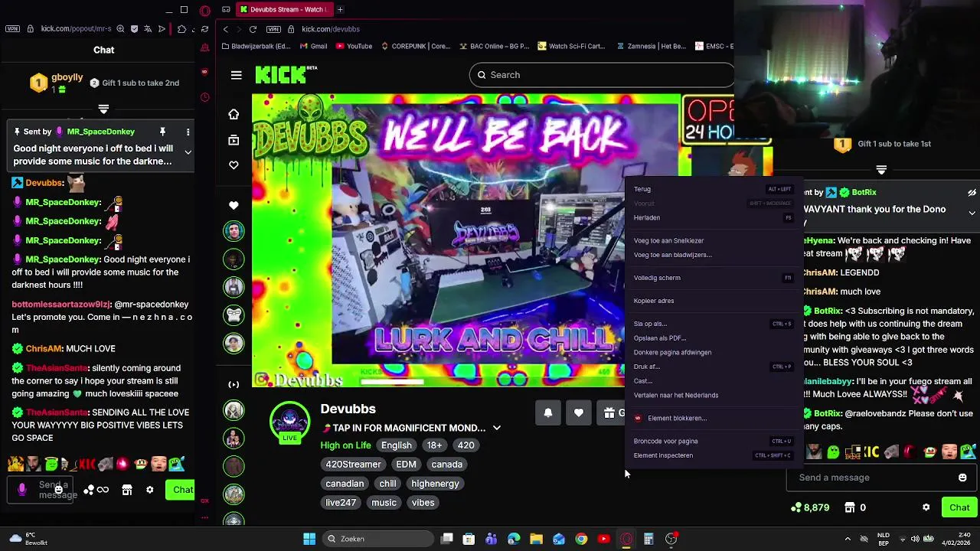Click the Devubbs channel avatar with LIVE badge
Screen dimensions: 980x551
pyautogui.click(x=289, y=422)
